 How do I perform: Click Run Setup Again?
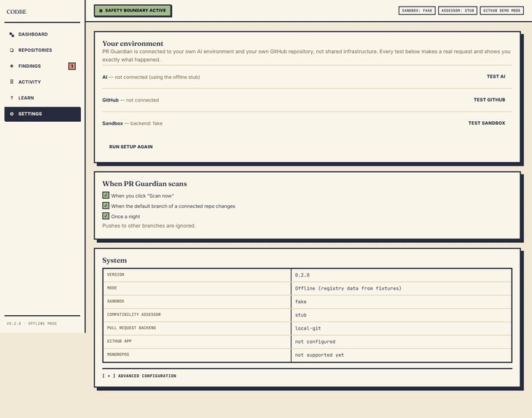tap(131, 147)
